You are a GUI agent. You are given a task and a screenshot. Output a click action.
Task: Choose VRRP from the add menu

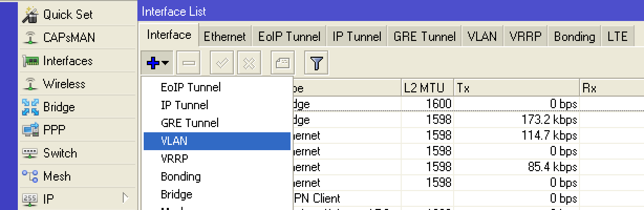coord(217,159)
